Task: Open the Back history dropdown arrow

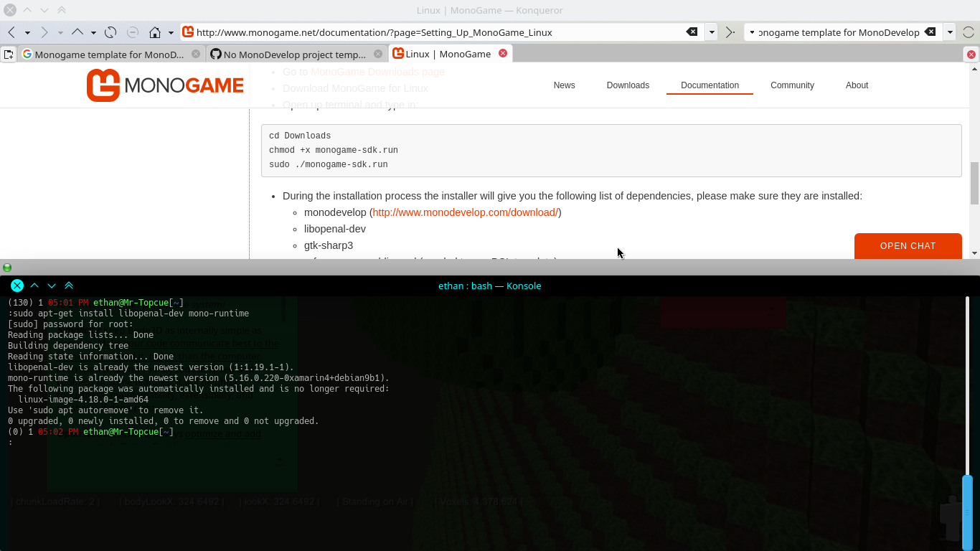Action: coord(27,33)
